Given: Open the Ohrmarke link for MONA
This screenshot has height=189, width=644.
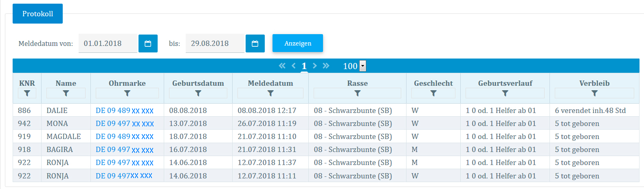Looking at the screenshot, I should [125, 124].
